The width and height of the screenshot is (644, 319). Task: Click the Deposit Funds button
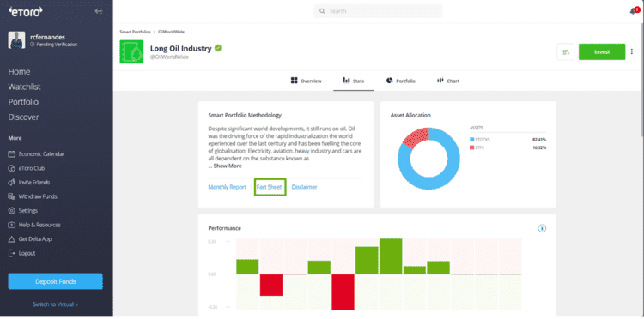click(x=56, y=281)
